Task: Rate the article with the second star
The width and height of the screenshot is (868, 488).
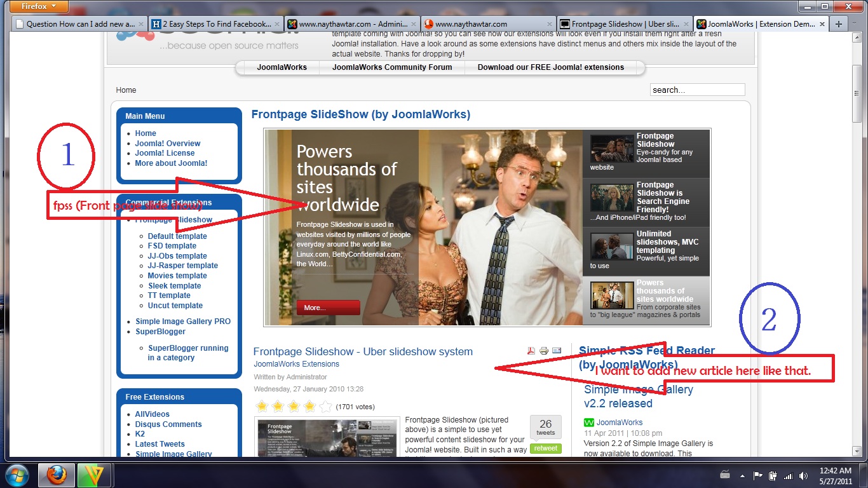Action: coord(277,407)
